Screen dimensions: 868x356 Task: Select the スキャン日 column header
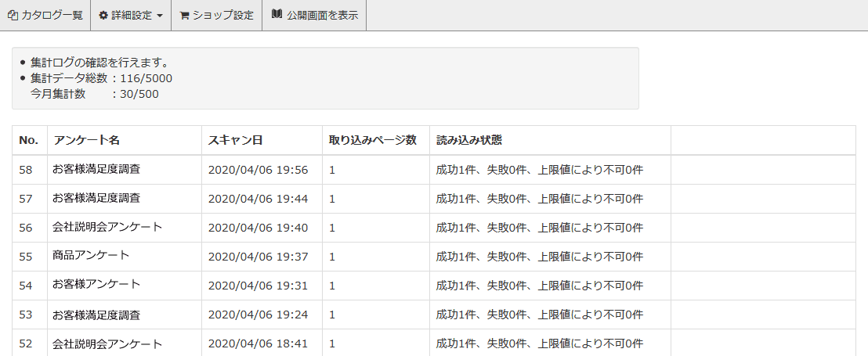tap(235, 140)
